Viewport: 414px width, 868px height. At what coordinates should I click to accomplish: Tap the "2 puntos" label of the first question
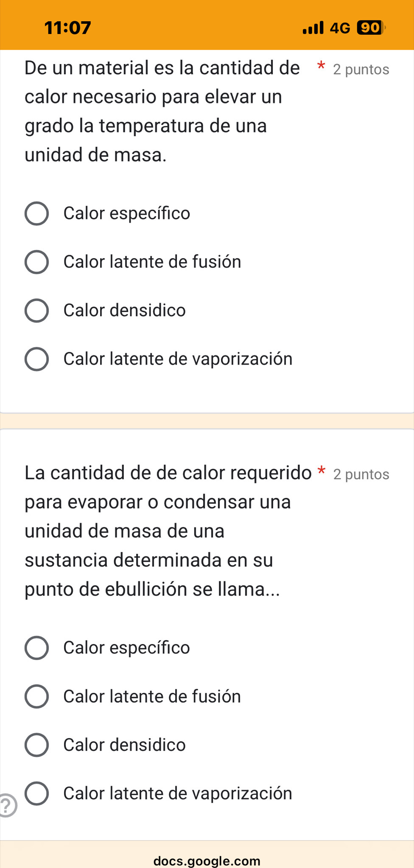point(361,70)
